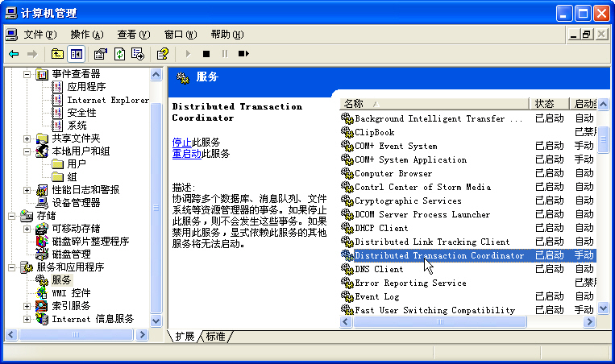Select the 系统 event log item
The image size is (615, 364).
(x=77, y=126)
